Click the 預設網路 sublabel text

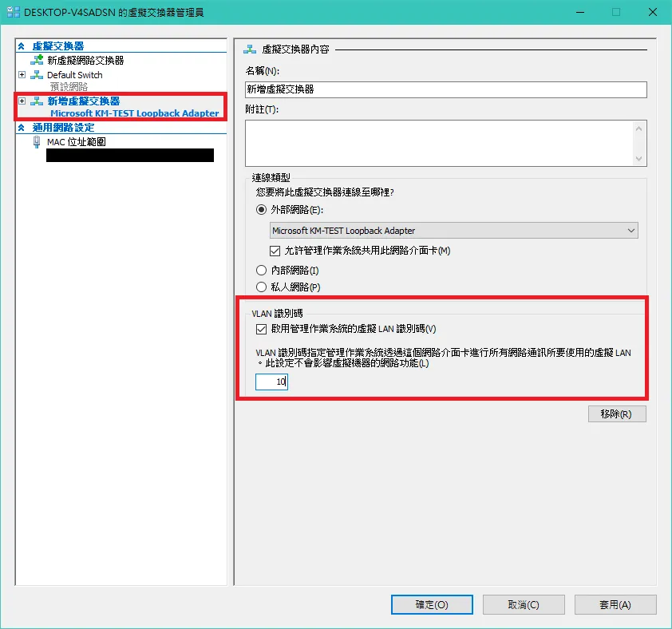(69, 87)
